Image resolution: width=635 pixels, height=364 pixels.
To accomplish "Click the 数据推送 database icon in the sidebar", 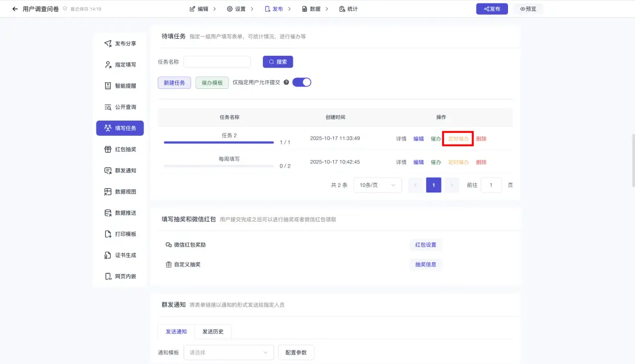I will point(108,213).
